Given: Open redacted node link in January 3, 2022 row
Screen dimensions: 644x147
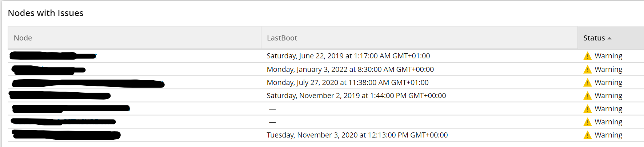Looking at the screenshot, I should [x=48, y=70].
